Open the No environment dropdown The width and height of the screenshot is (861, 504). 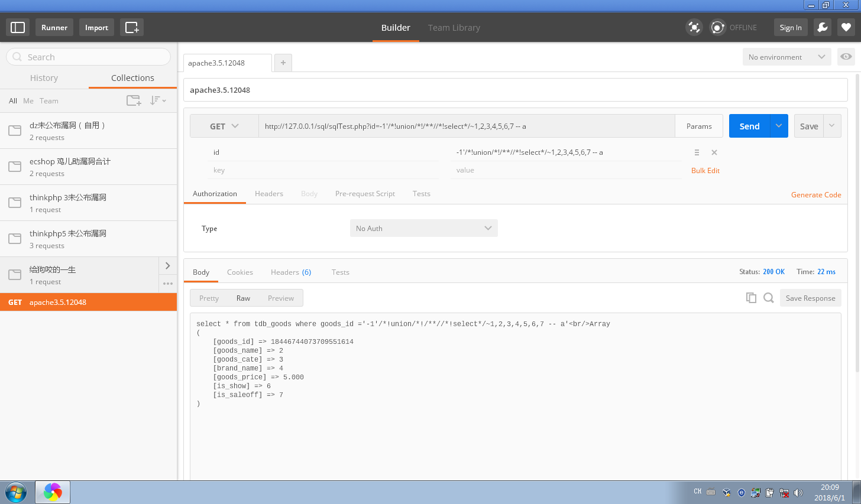point(786,57)
